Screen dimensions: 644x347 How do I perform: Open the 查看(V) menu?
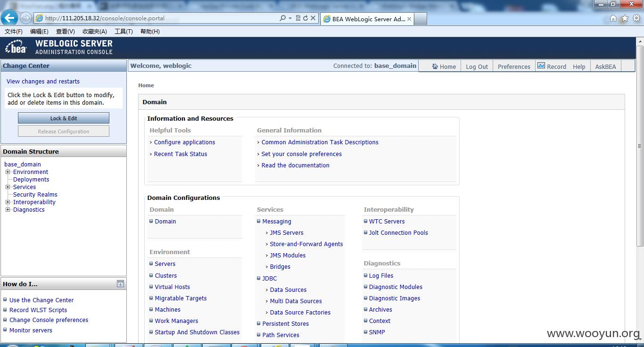(66, 32)
